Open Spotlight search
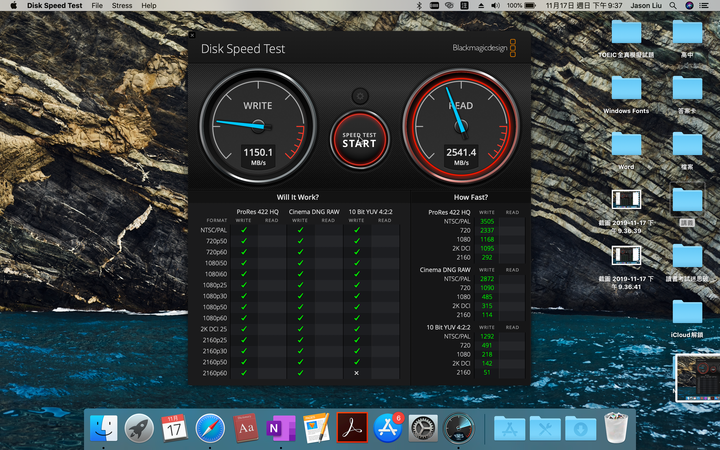Screen dimensions: 720x450 pos(673,6)
